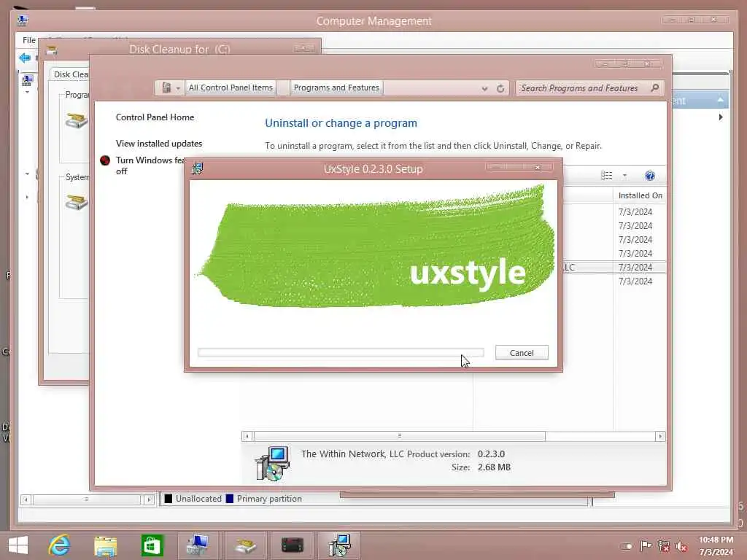
Task: Switch to the dark red taskbar app
Action: [x=292, y=545]
